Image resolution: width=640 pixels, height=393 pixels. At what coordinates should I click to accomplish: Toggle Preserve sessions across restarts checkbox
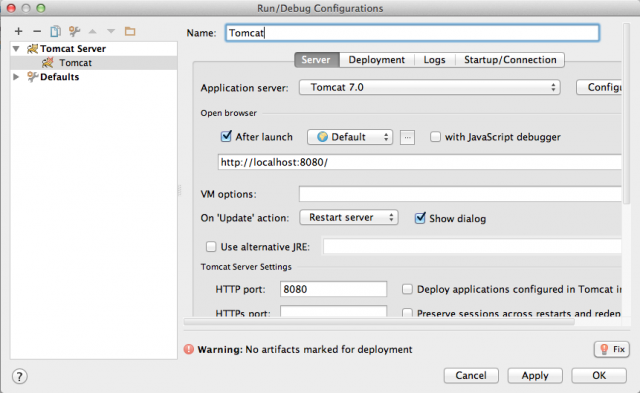tap(407, 313)
